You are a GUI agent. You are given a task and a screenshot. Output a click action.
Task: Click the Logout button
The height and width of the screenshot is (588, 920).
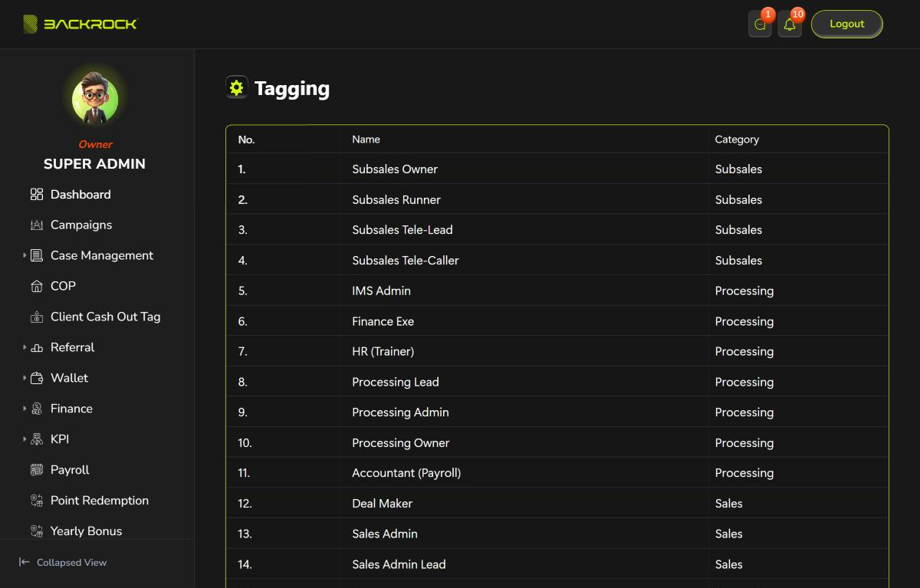pos(847,24)
